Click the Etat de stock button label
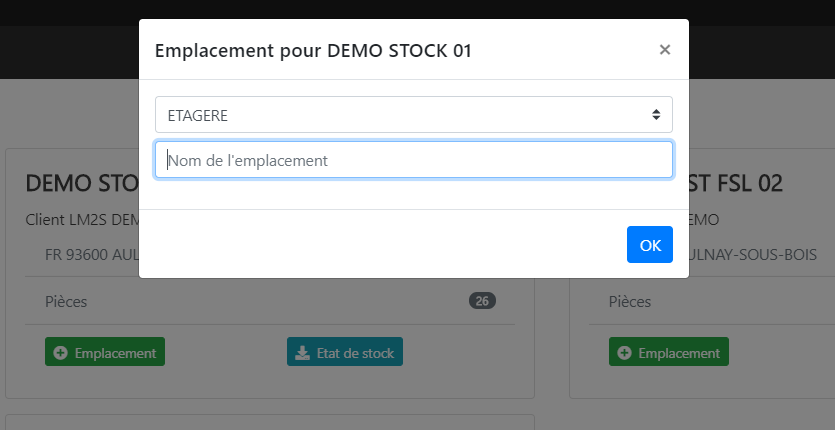 pyautogui.click(x=355, y=353)
